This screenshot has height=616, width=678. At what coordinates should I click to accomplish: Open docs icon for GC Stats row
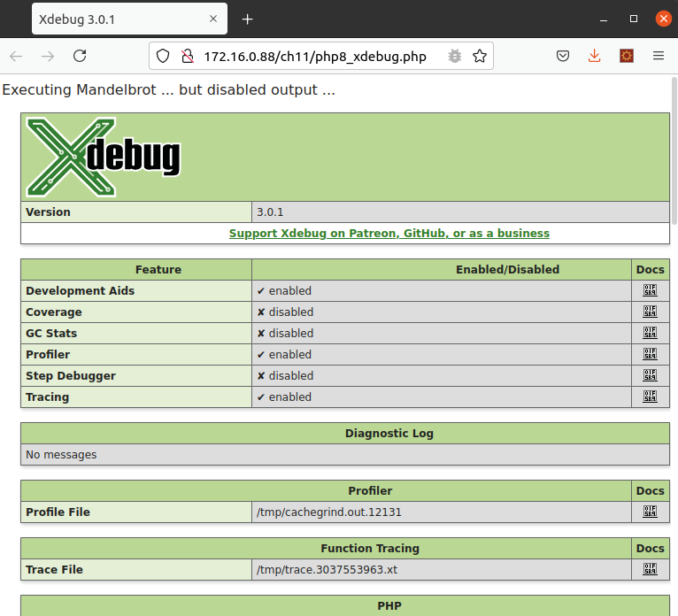point(650,333)
